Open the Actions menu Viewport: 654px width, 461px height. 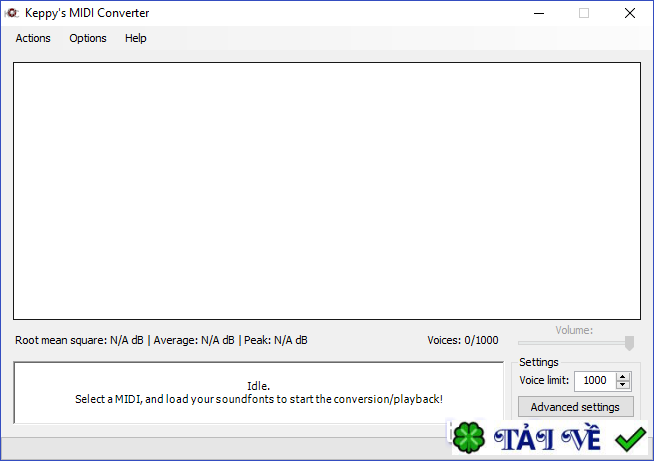(x=33, y=38)
